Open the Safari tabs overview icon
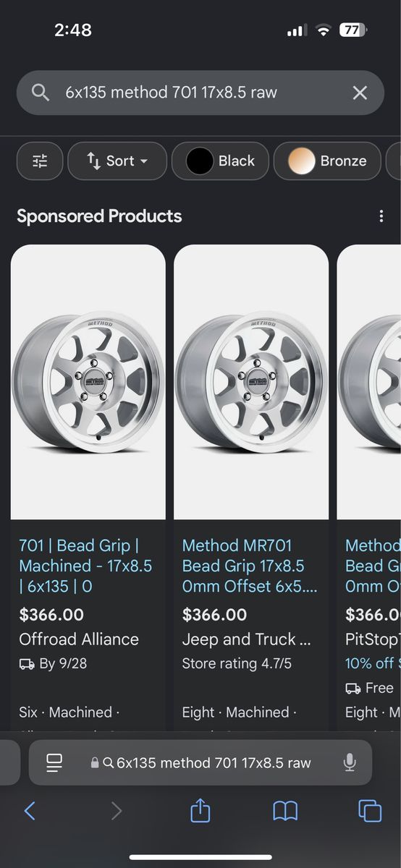The height and width of the screenshot is (868, 401). pyautogui.click(x=370, y=811)
